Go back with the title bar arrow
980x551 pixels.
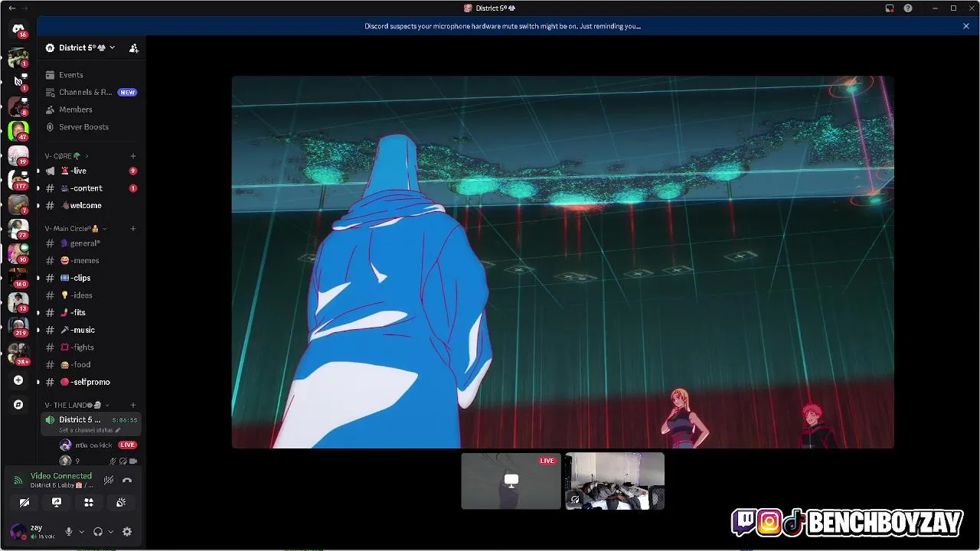[11, 8]
